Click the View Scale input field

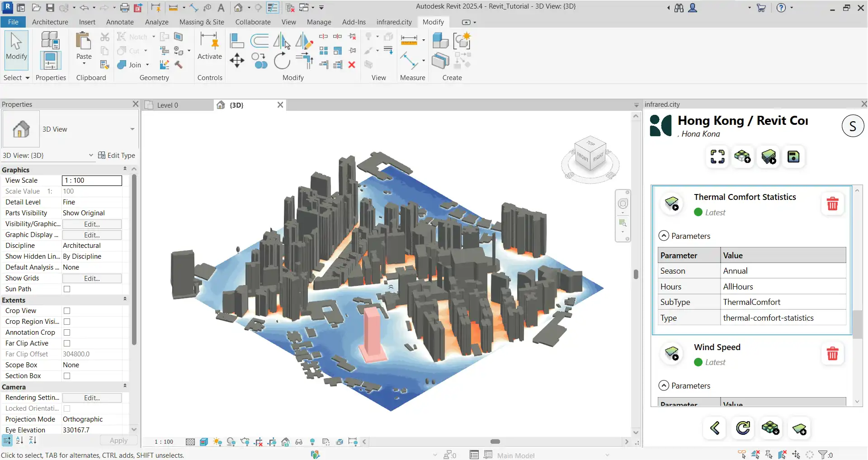[x=92, y=180]
